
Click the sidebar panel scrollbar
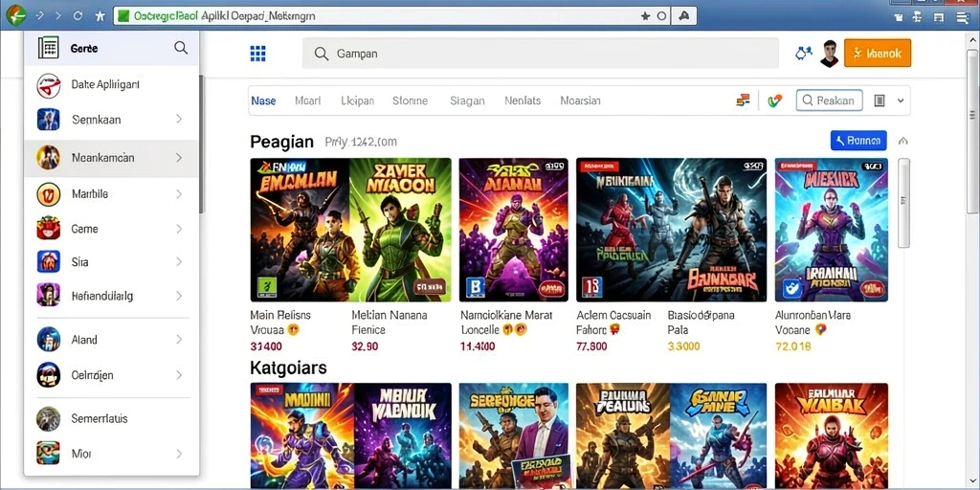tap(201, 144)
